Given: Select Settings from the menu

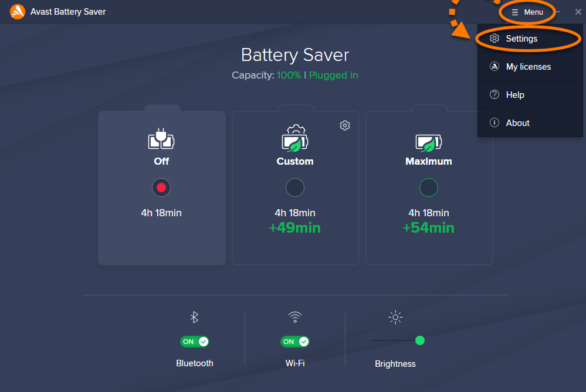Looking at the screenshot, I should click(530, 39).
